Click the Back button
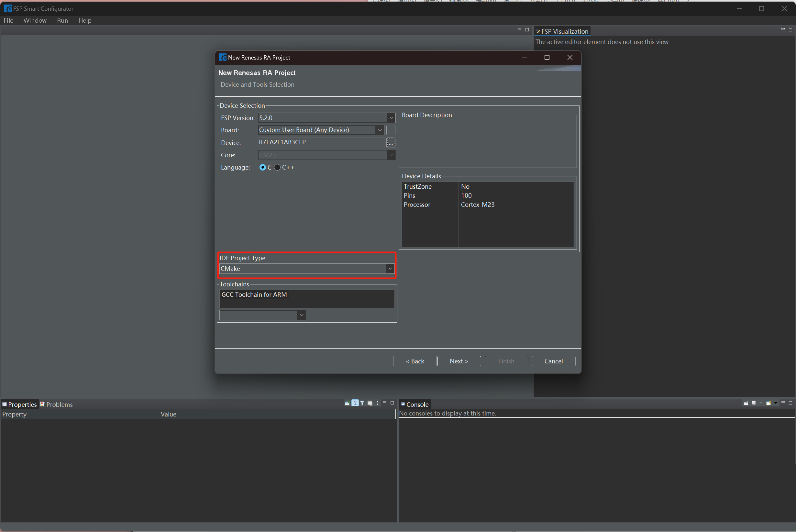Image resolution: width=796 pixels, height=532 pixels. tap(415, 361)
